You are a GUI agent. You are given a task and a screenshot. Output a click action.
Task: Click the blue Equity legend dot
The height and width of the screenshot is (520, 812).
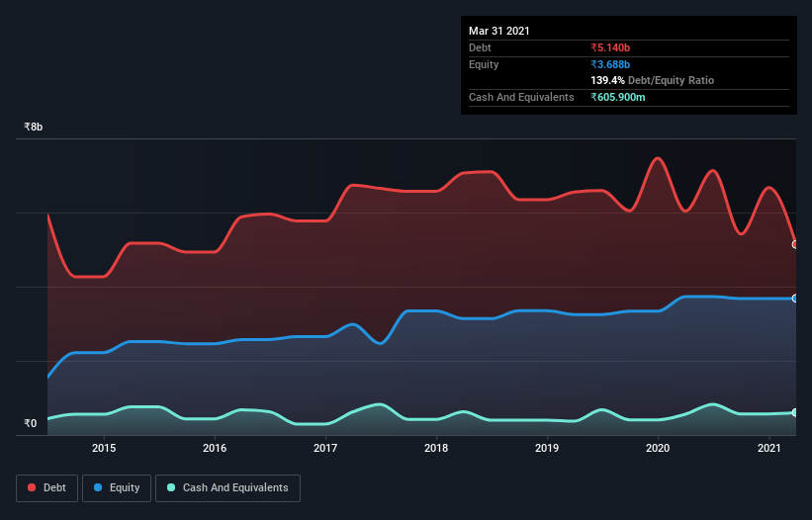click(x=98, y=487)
